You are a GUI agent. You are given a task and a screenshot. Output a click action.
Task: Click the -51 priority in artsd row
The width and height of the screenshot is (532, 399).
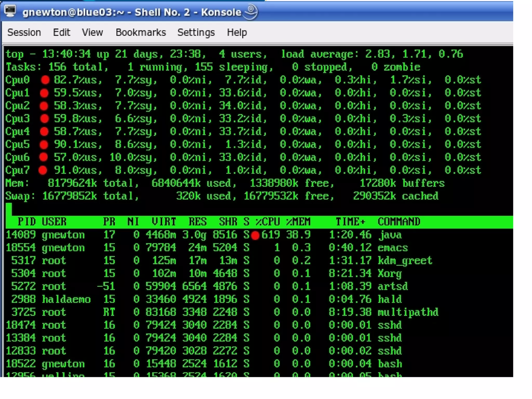(x=106, y=286)
